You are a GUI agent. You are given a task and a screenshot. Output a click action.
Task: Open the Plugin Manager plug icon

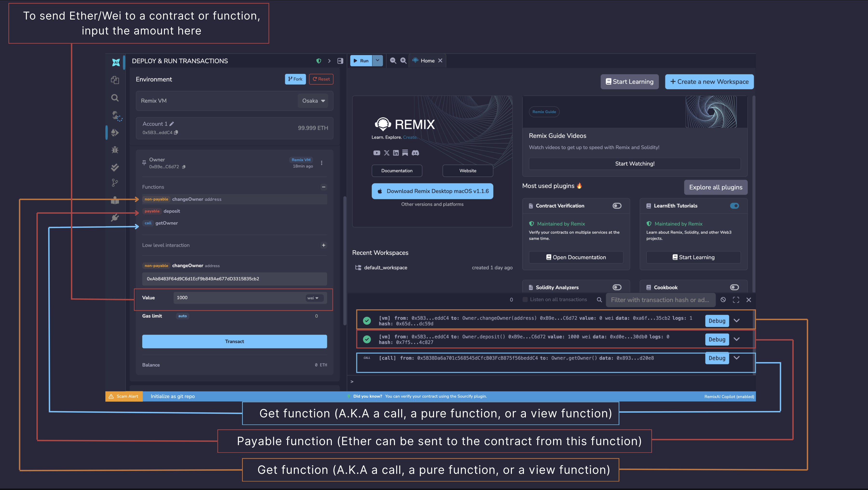(x=115, y=218)
